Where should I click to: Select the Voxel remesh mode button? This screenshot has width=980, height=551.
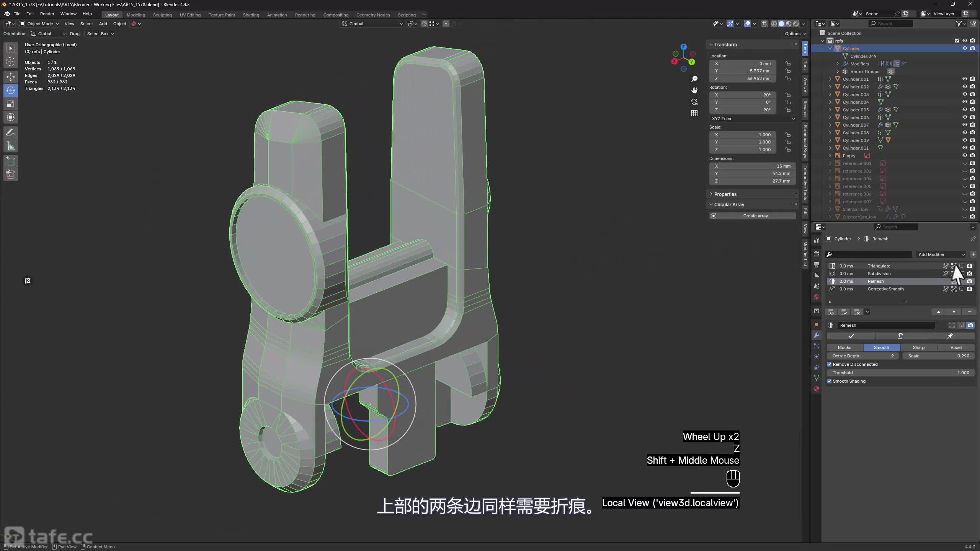(956, 347)
